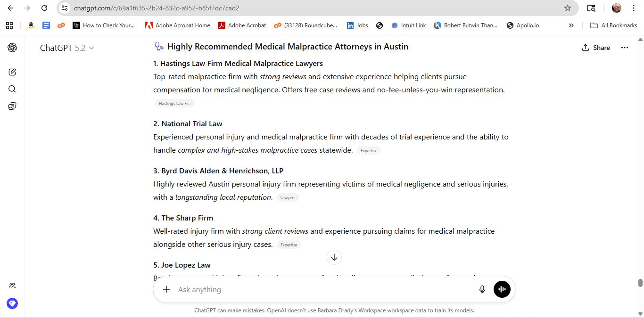
Task: Bookmark this page with star icon
Action: 568,8
